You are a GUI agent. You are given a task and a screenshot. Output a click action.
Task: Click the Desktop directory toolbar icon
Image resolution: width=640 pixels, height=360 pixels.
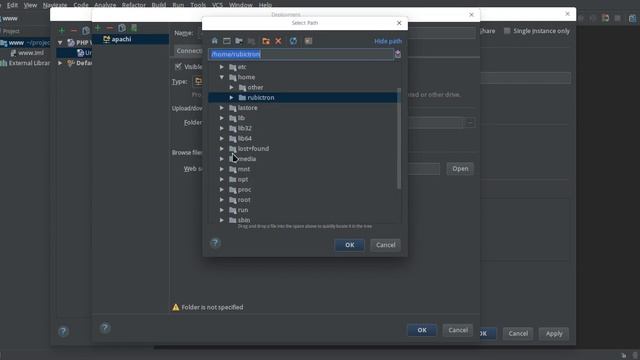pos(227,41)
